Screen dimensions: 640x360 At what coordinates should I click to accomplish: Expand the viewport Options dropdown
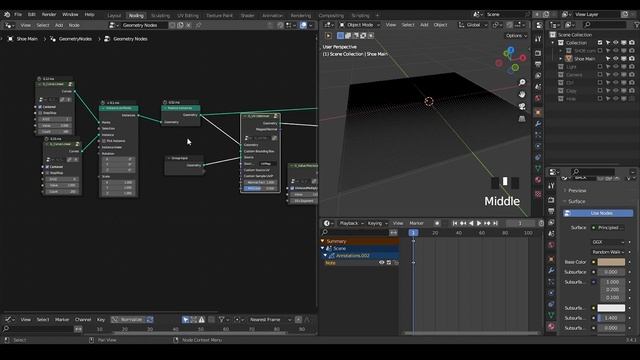(516, 36)
